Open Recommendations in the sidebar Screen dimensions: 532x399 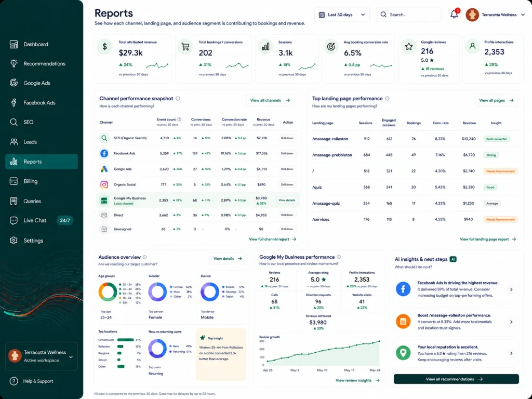click(42, 63)
